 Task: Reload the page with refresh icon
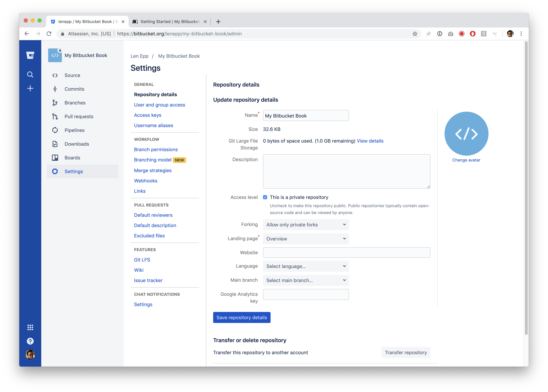tap(49, 33)
